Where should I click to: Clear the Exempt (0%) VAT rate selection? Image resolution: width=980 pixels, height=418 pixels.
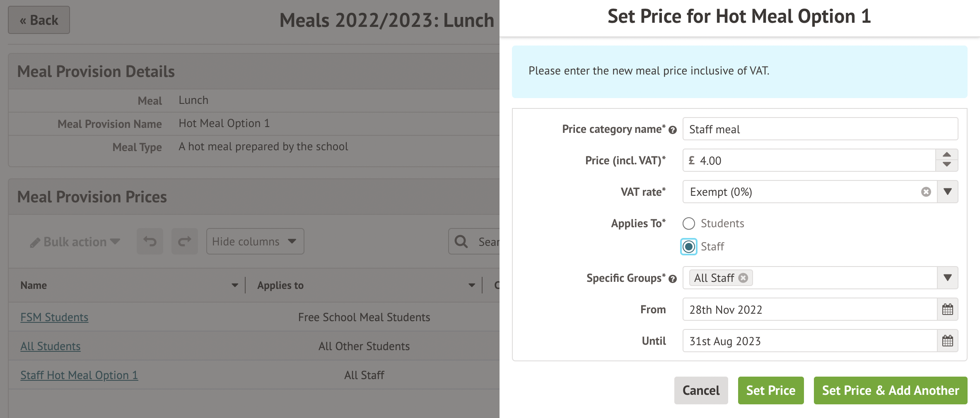tap(926, 192)
